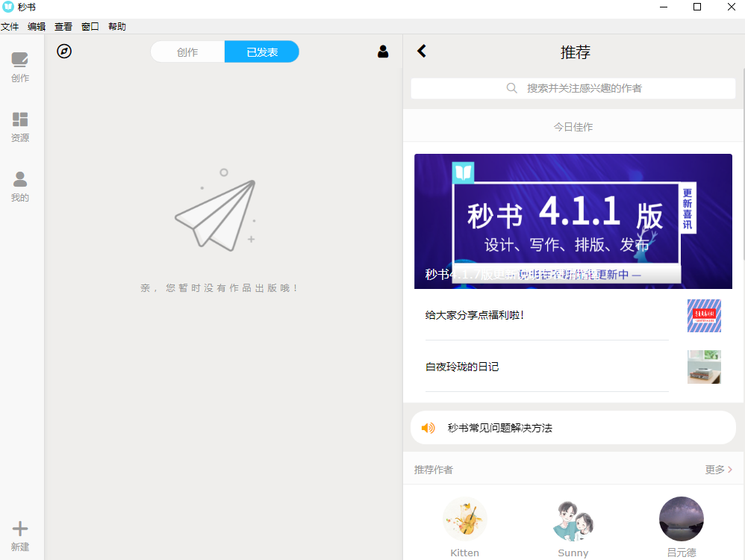Open the 帮助 menu
Viewport: 745px width, 560px height.
click(x=117, y=27)
